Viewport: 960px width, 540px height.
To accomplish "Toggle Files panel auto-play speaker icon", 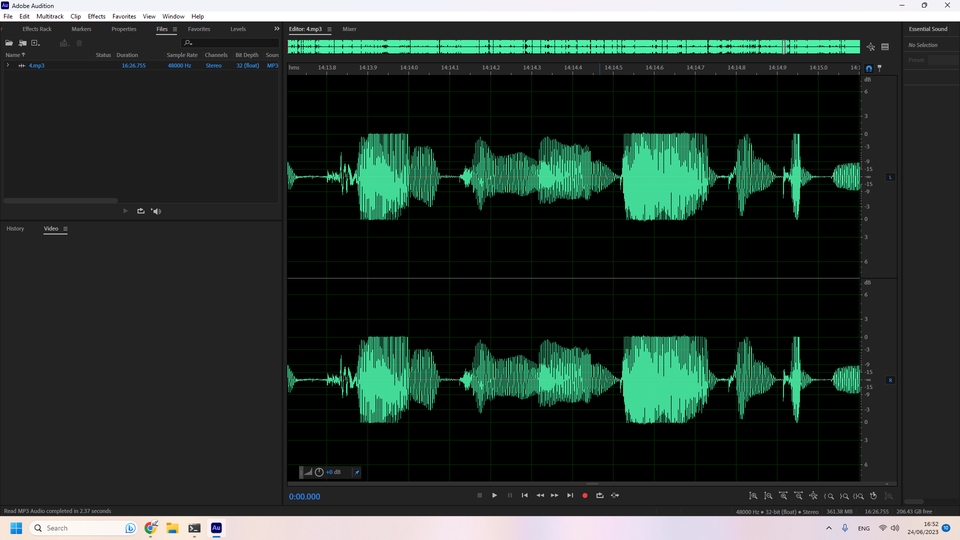I will coord(156,211).
